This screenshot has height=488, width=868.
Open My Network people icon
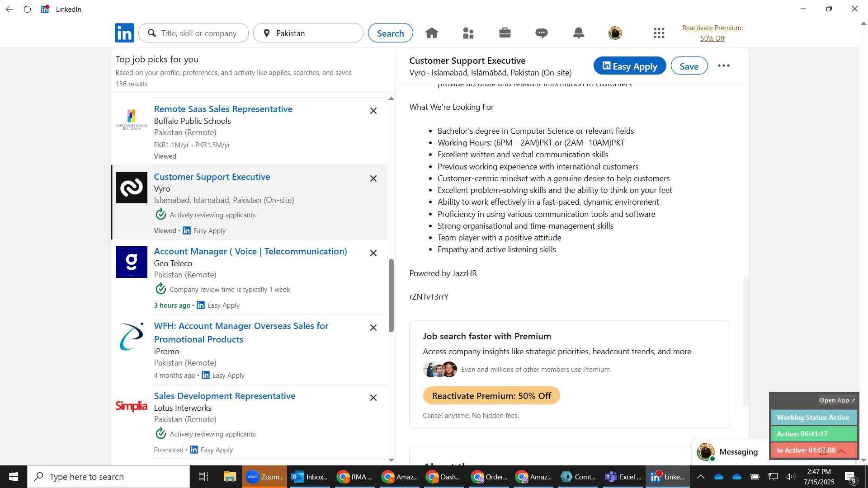[468, 33]
